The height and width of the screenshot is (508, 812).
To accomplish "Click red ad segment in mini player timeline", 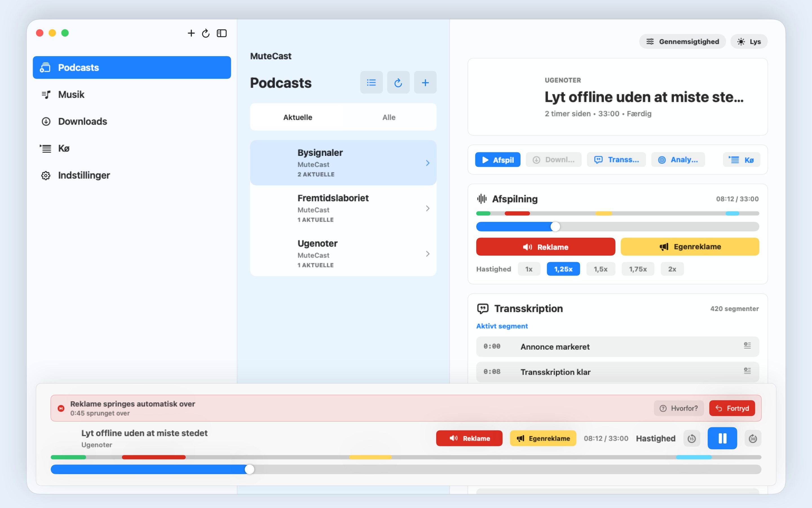I will tap(154, 457).
